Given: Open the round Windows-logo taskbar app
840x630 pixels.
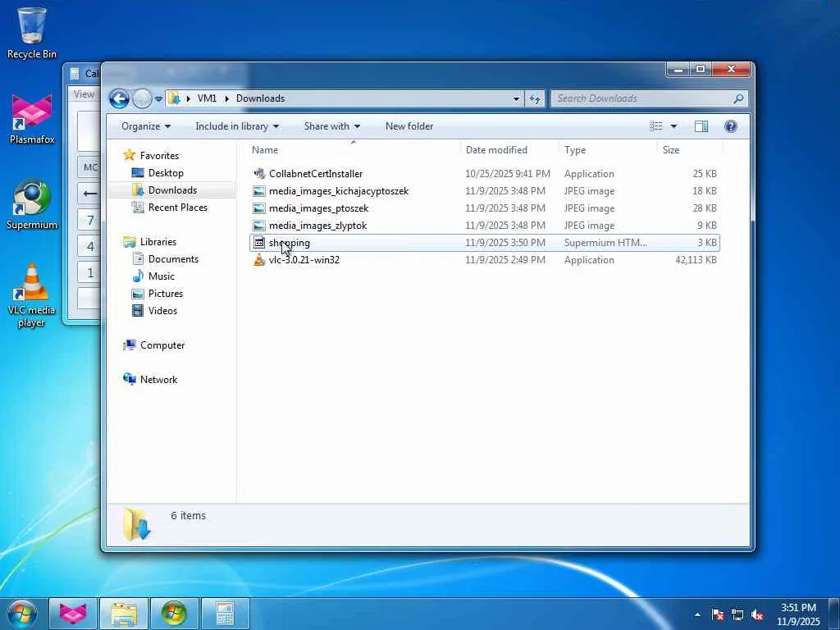Looking at the screenshot, I should tap(174, 614).
